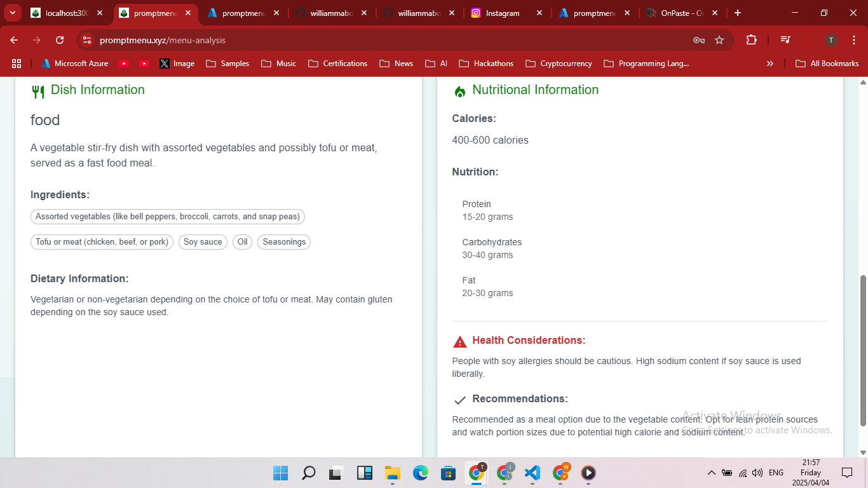
Task: Open the Chrome profile avatar T
Action: [x=831, y=40]
